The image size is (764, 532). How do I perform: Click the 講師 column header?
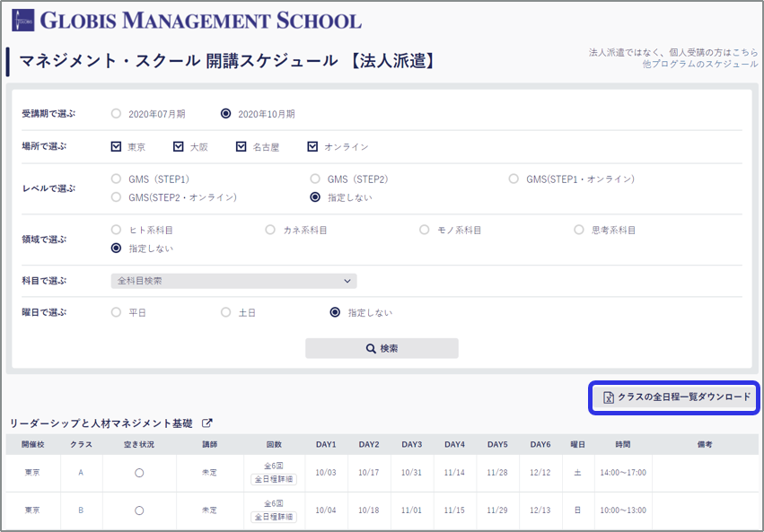click(x=210, y=444)
